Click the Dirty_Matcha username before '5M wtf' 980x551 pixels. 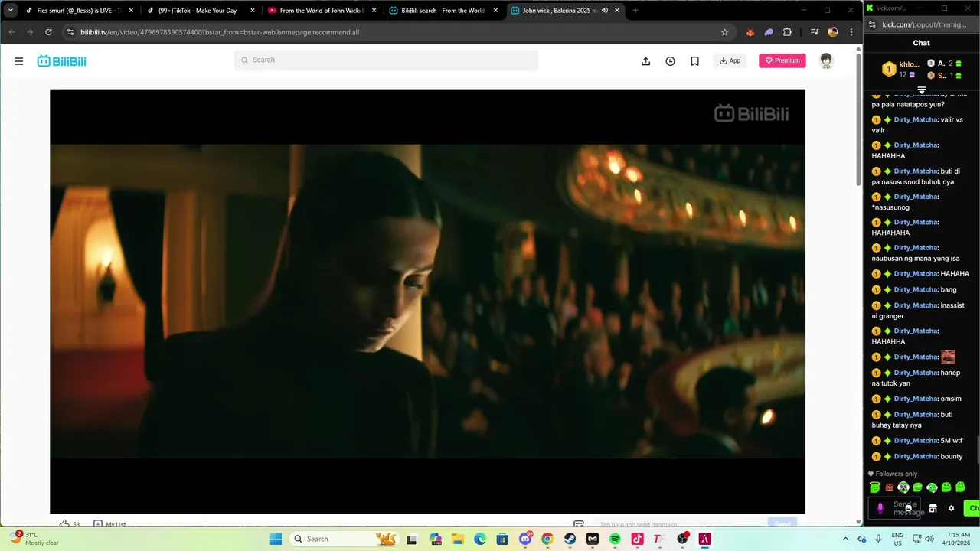pyautogui.click(x=916, y=440)
